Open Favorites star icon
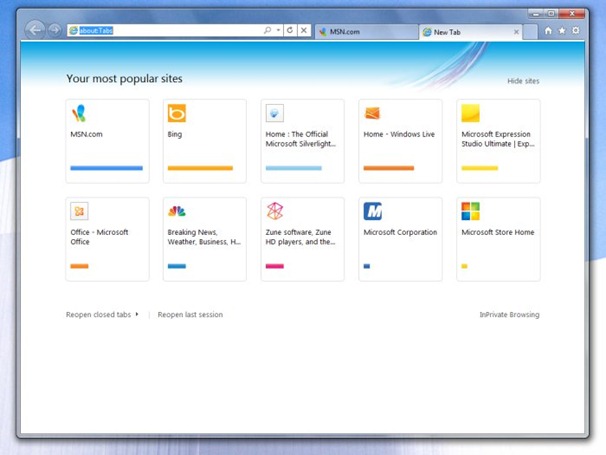This screenshot has height=455, width=606. pos(562,31)
